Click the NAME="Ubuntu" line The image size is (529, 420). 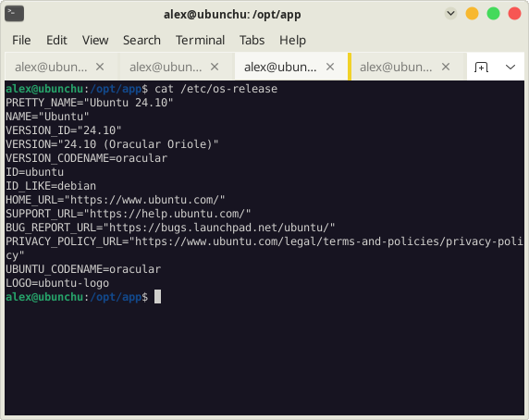[47, 117]
